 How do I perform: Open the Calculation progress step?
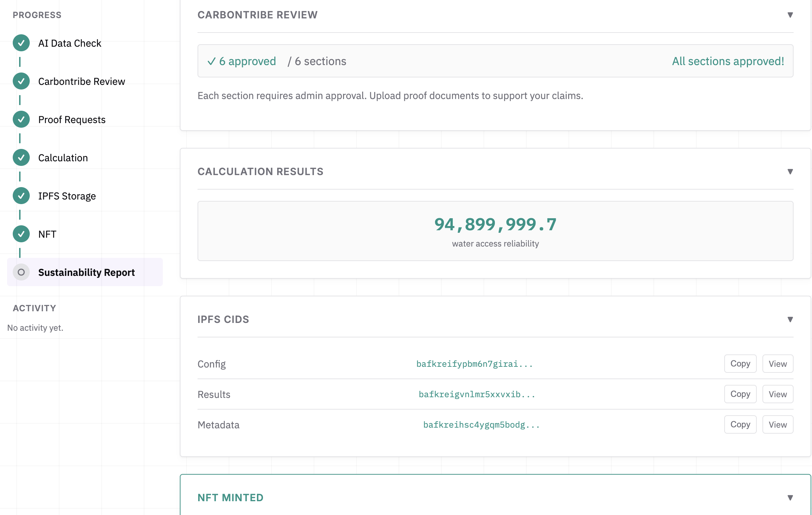(x=63, y=158)
